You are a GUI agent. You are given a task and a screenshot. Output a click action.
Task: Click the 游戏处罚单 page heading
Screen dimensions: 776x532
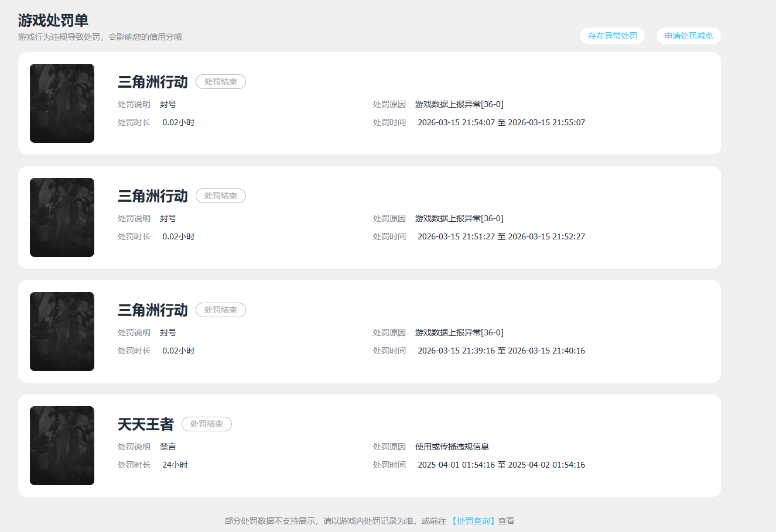click(x=53, y=20)
